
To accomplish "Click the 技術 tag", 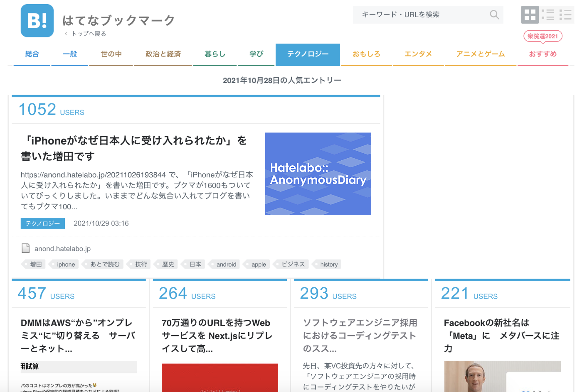I will [x=138, y=264].
